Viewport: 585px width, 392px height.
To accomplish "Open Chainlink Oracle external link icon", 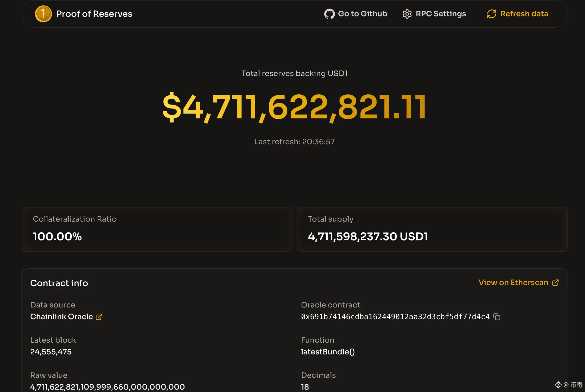I will (99, 317).
